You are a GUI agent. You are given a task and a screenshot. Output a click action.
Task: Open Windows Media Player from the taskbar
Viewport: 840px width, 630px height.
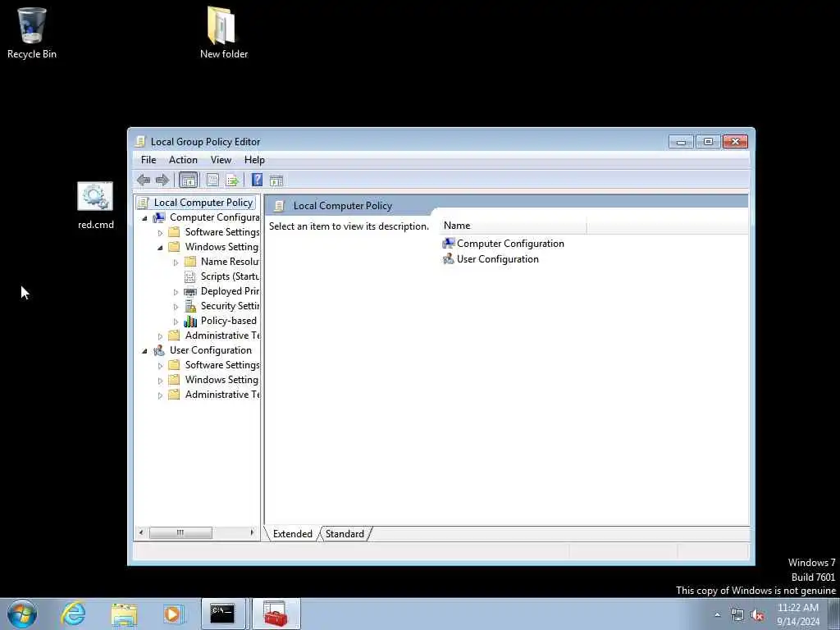coord(174,614)
